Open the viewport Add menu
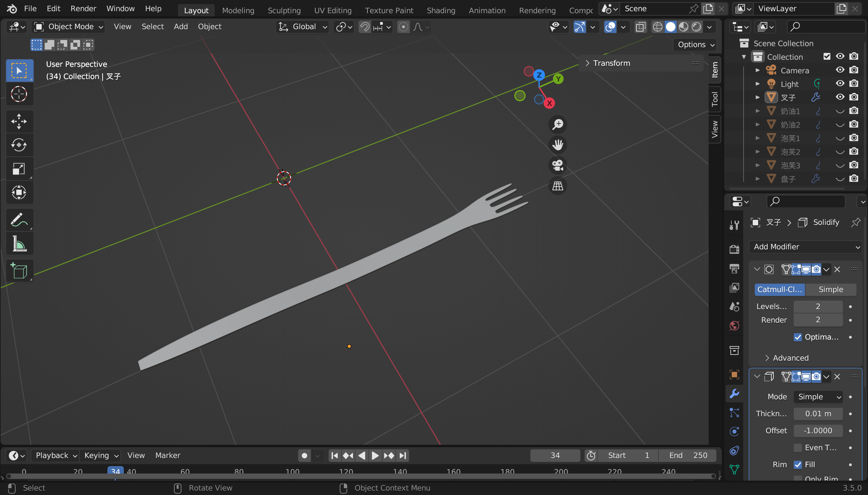 coord(180,27)
